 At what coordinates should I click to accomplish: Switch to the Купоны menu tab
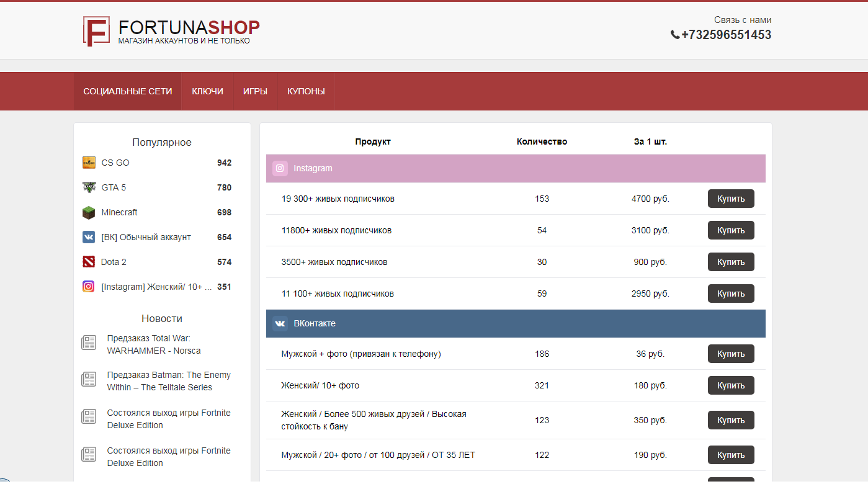pyautogui.click(x=306, y=91)
